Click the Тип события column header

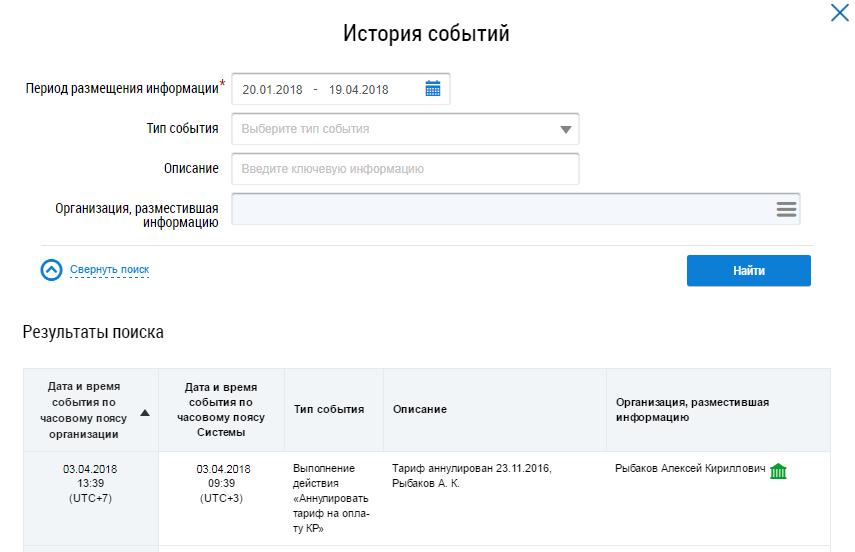(x=329, y=410)
